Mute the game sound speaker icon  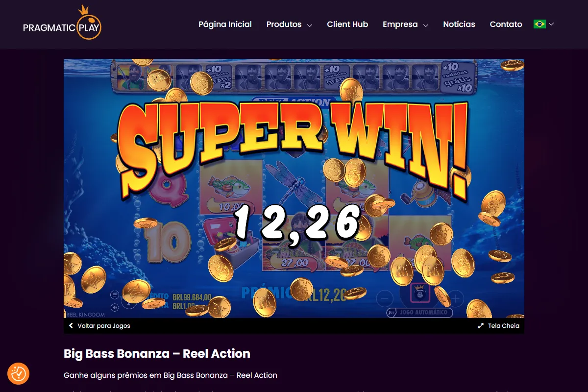click(x=115, y=307)
